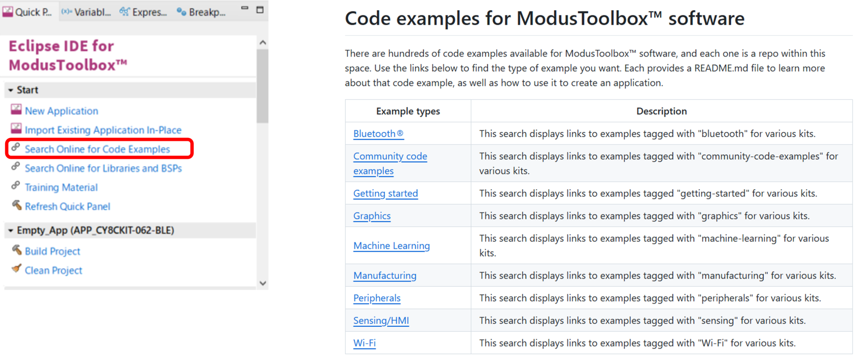The height and width of the screenshot is (361, 868).
Task: Open the Sensing/HMI examples link
Action: 381,320
